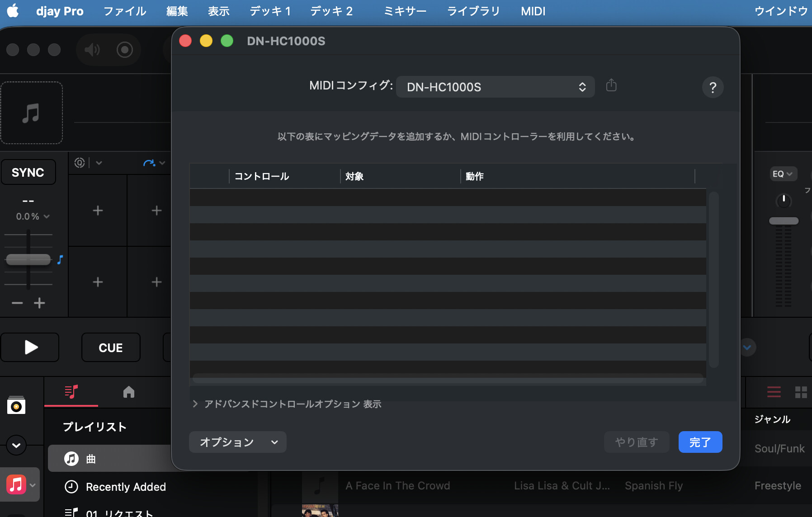Open the オプション dropdown menu
This screenshot has height=517, width=812.
(x=237, y=442)
